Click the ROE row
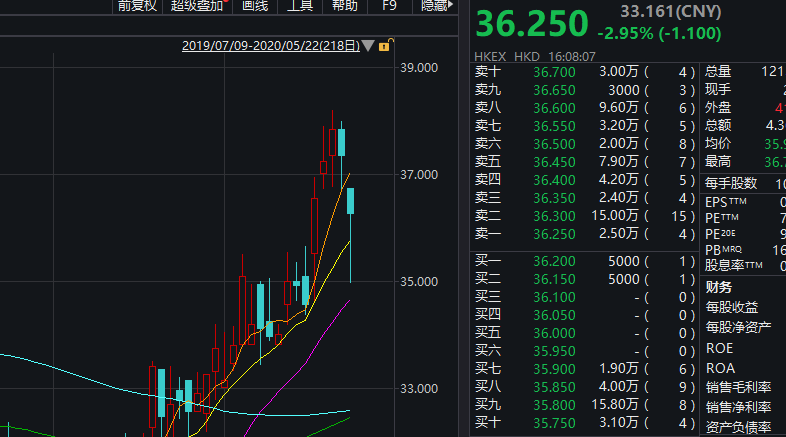Viewport: 786px width, 437px height. coord(719,348)
